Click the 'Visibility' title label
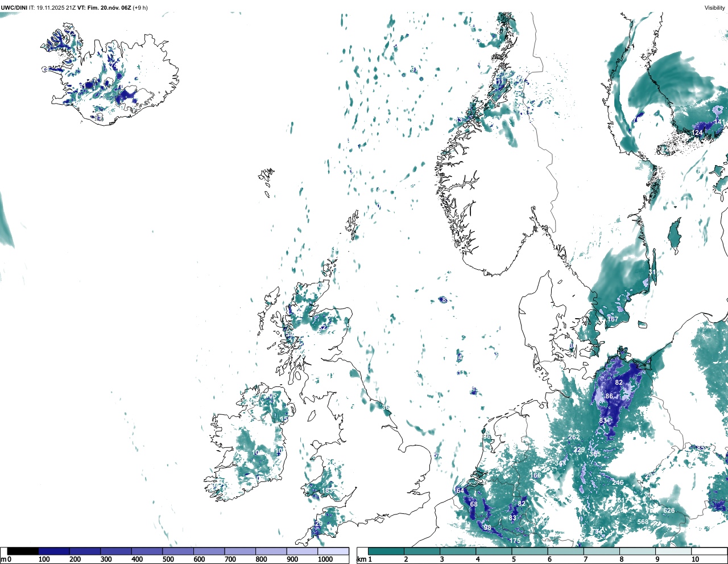Screen dimensions: 728x564 [x=714, y=8]
